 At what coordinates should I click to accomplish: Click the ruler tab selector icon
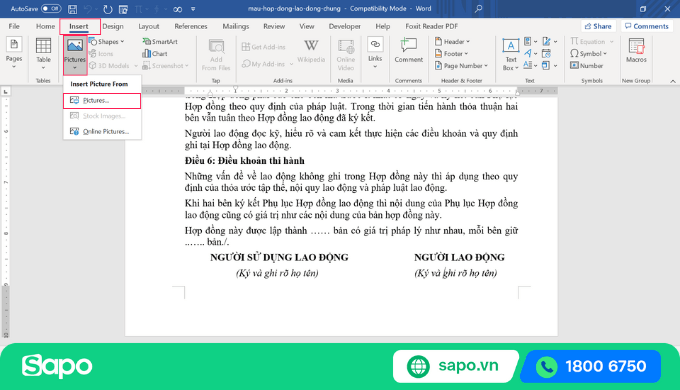tap(6, 92)
